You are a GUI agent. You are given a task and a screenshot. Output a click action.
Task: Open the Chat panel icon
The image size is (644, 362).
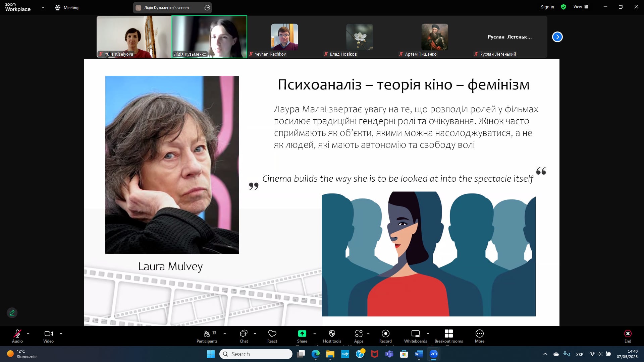coord(244,334)
